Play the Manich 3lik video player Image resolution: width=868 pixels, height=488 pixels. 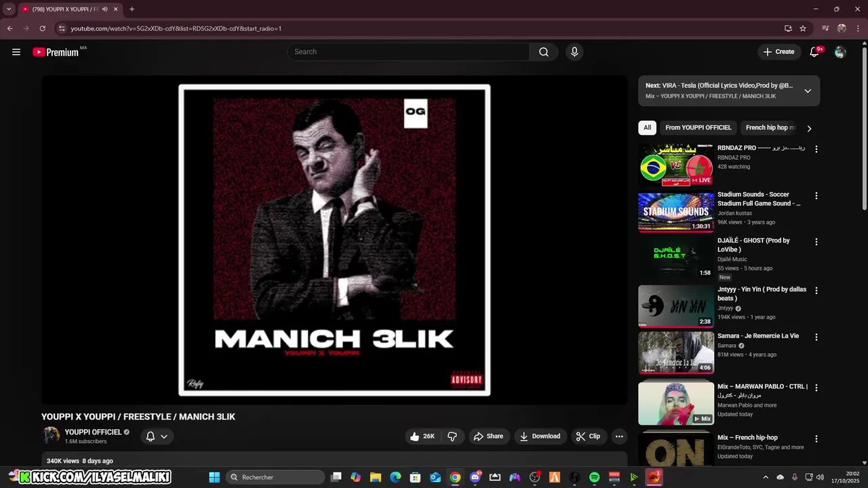pos(334,240)
